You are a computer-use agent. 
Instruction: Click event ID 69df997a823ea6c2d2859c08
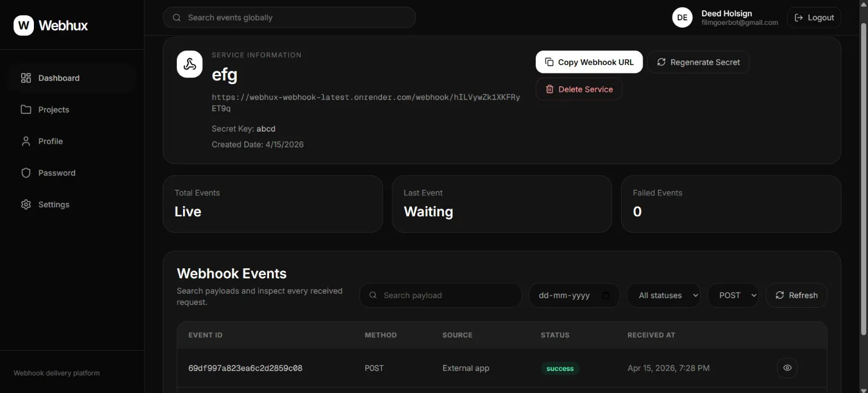click(x=245, y=368)
